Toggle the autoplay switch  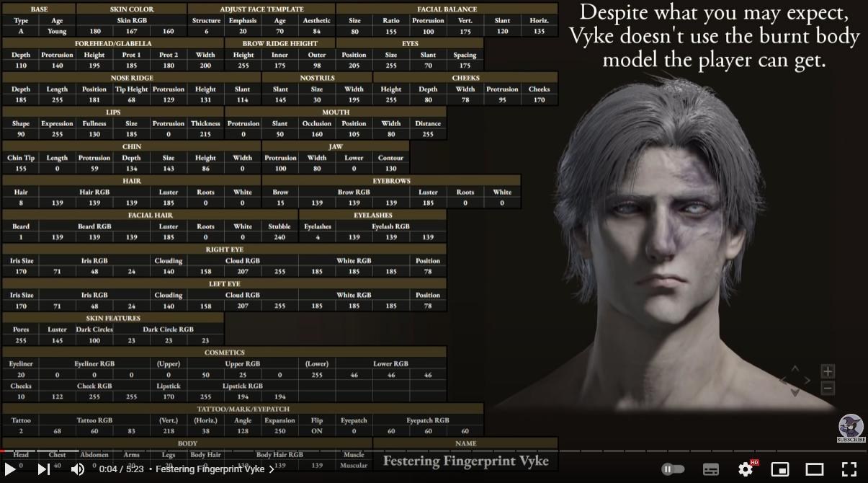(x=673, y=469)
